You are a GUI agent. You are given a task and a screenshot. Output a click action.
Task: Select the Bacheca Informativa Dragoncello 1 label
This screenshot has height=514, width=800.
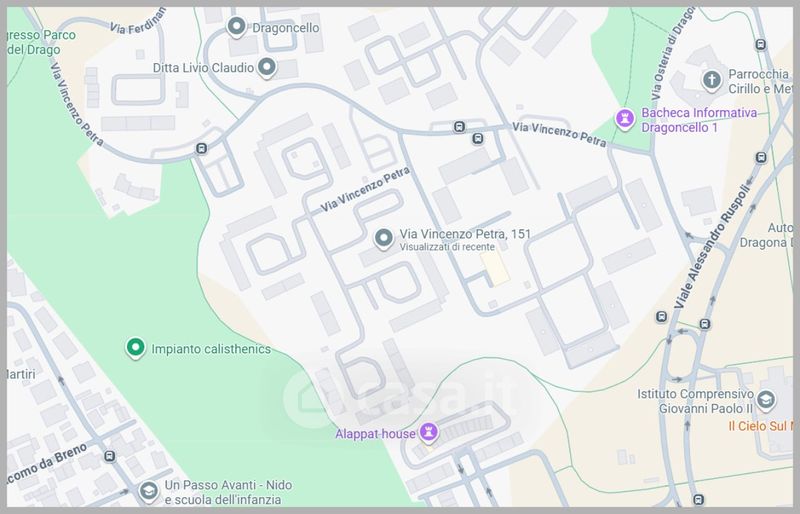tap(699, 120)
